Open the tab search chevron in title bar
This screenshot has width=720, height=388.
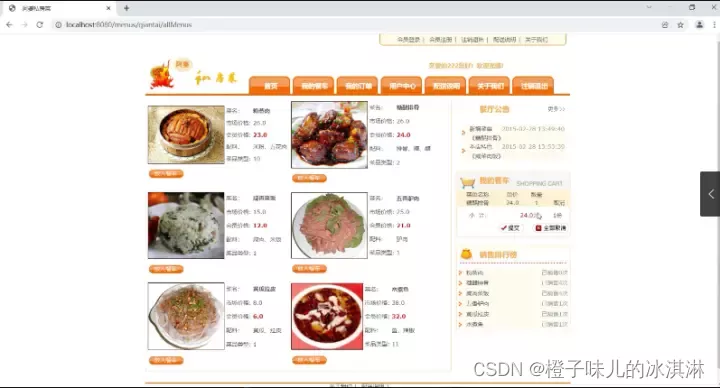[x=649, y=7]
